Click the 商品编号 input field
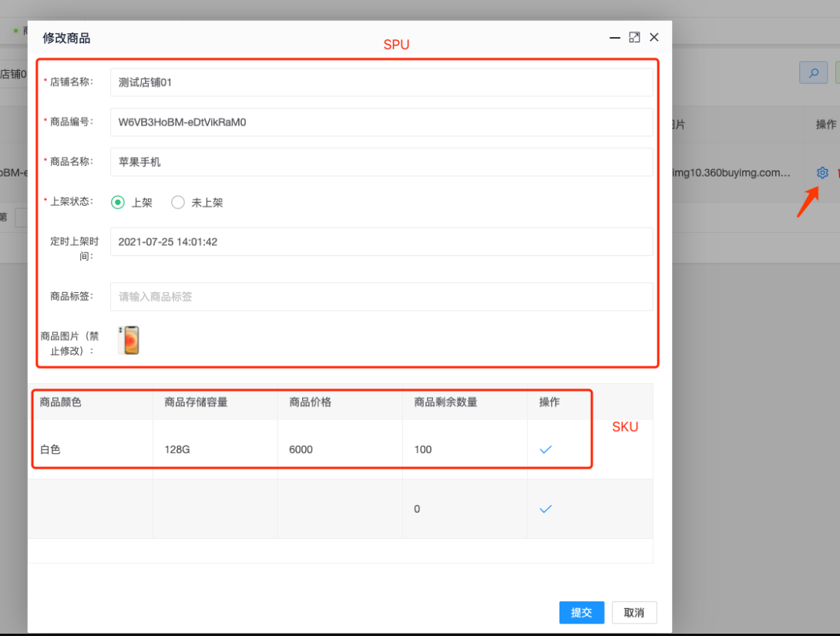 click(x=381, y=122)
